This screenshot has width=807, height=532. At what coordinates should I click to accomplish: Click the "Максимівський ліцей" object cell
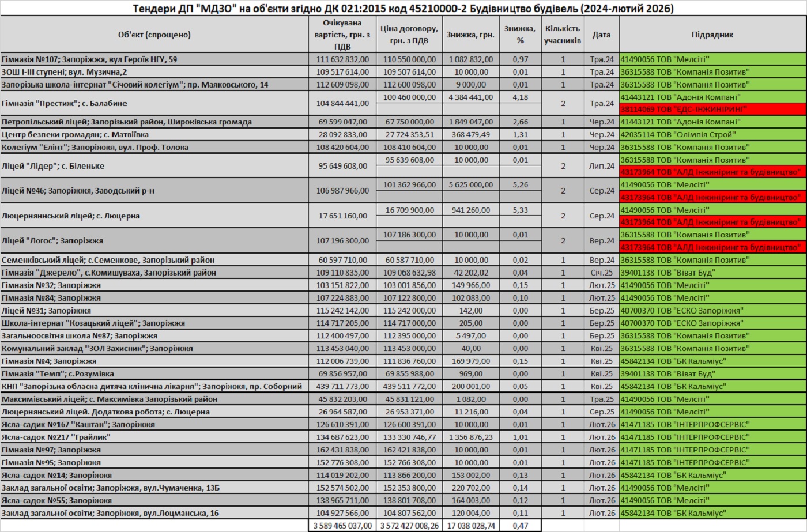(154, 399)
